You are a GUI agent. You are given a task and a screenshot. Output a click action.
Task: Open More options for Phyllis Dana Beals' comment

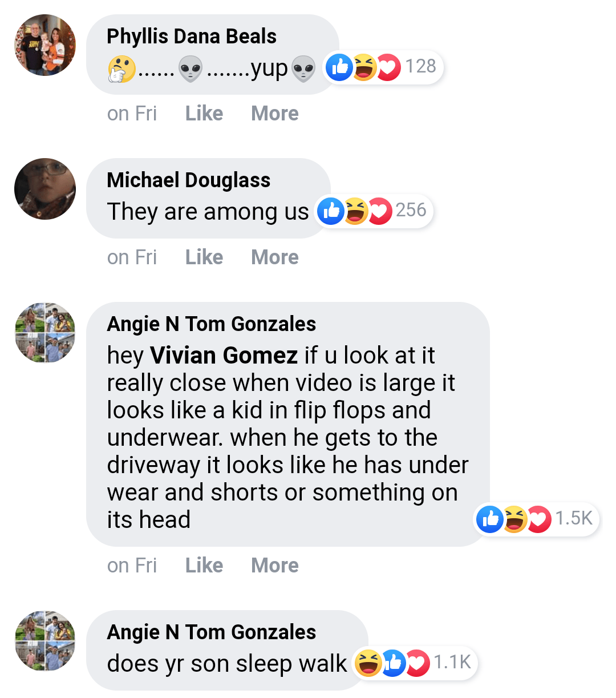click(275, 114)
